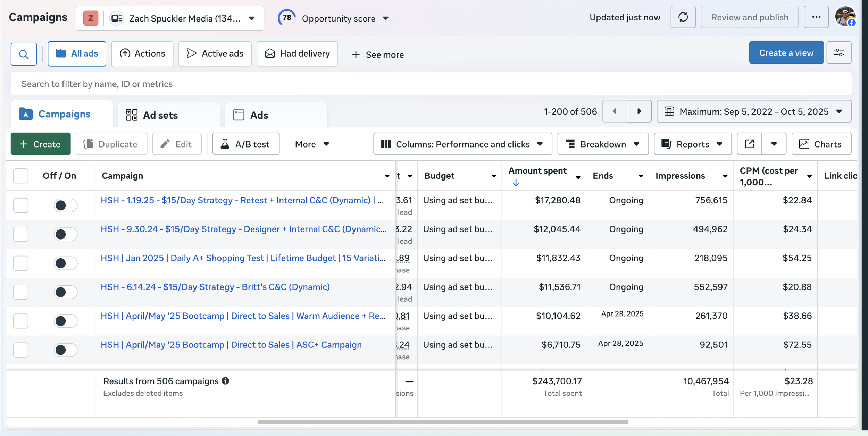The height and width of the screenshot is (436, 868).
Task: Check the select-all campaigns checkbox
Action: (21, 176)
